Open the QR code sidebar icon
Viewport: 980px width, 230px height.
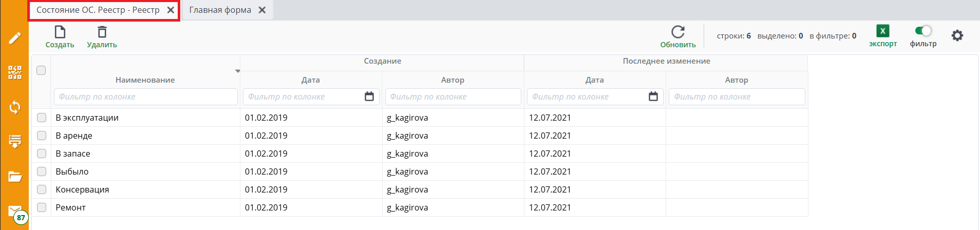pyautogui.click(x=15, y=72)
